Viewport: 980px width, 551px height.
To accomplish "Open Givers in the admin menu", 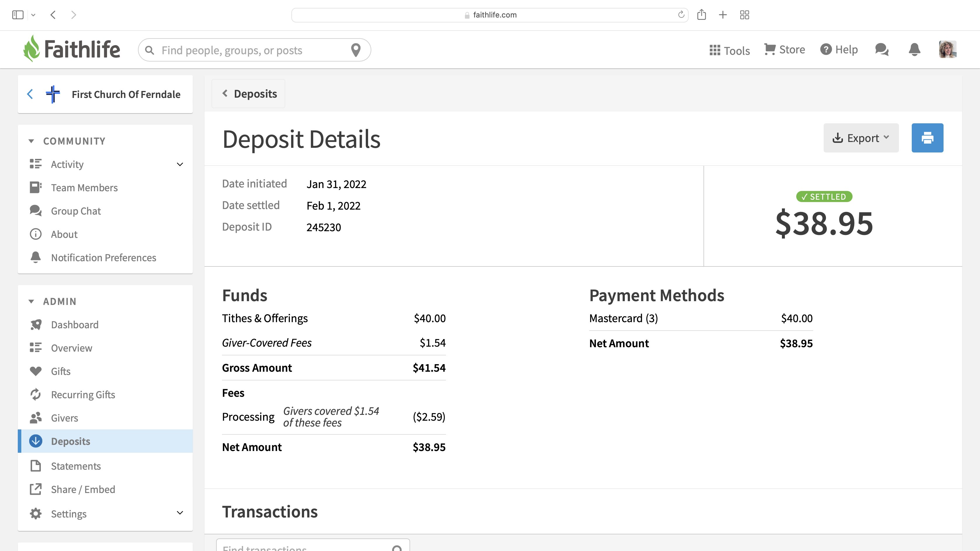I will 64,418.
